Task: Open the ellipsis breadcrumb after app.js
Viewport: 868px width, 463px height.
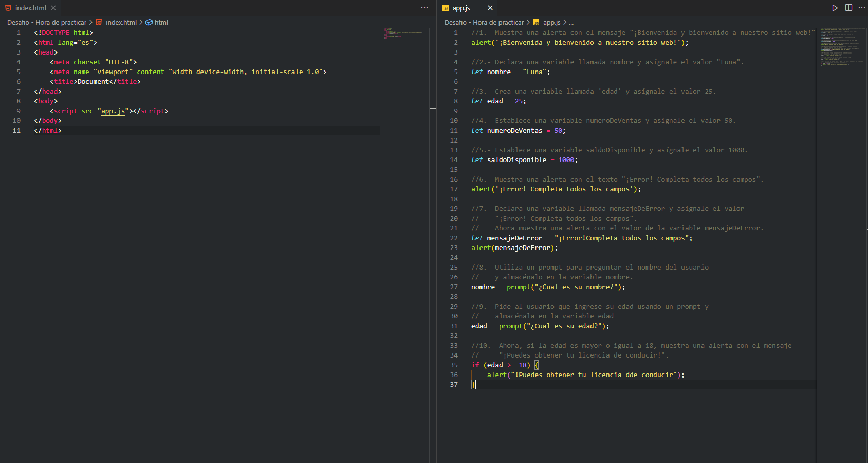Action: coord(571,22)
